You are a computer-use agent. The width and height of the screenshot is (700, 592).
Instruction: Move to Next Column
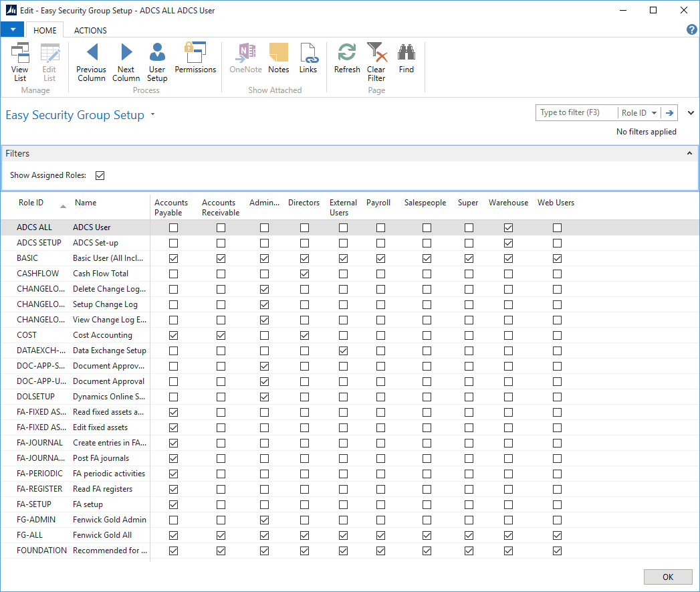click(x=126, y=62)
